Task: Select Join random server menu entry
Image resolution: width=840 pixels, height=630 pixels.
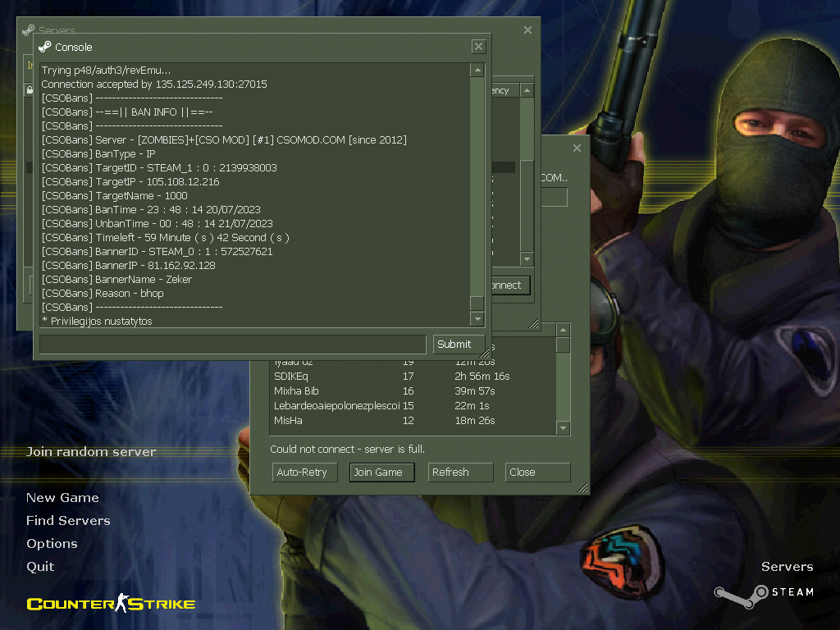Action: tap(91, 452)
